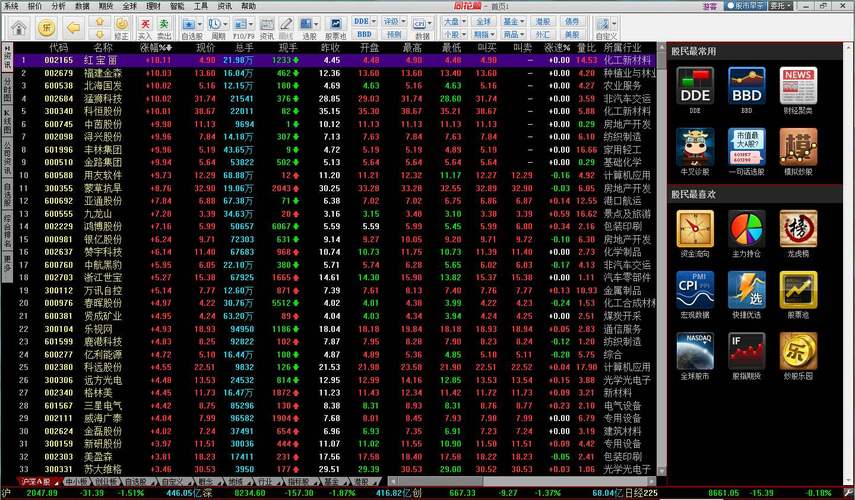Open the 股票池 tile in right panel
This screenshot has width=855, height=500.
[x=798, y=290]
